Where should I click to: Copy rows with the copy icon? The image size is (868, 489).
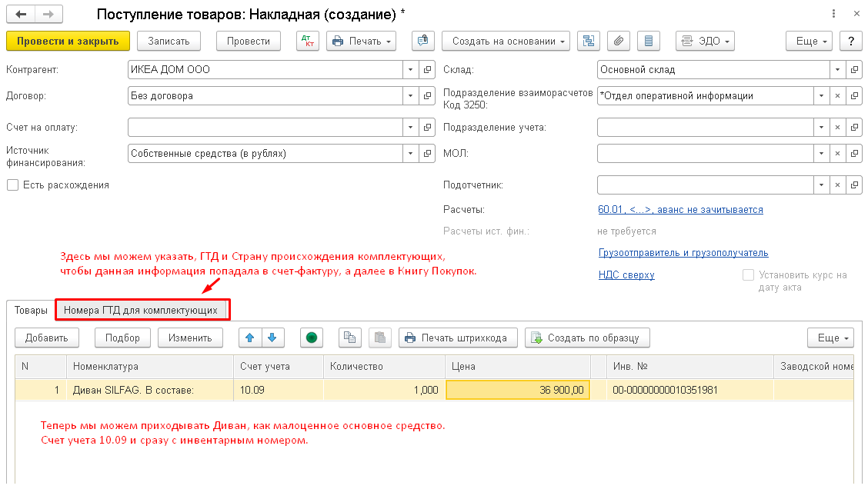pyautogui.click(x=350, y=338)
